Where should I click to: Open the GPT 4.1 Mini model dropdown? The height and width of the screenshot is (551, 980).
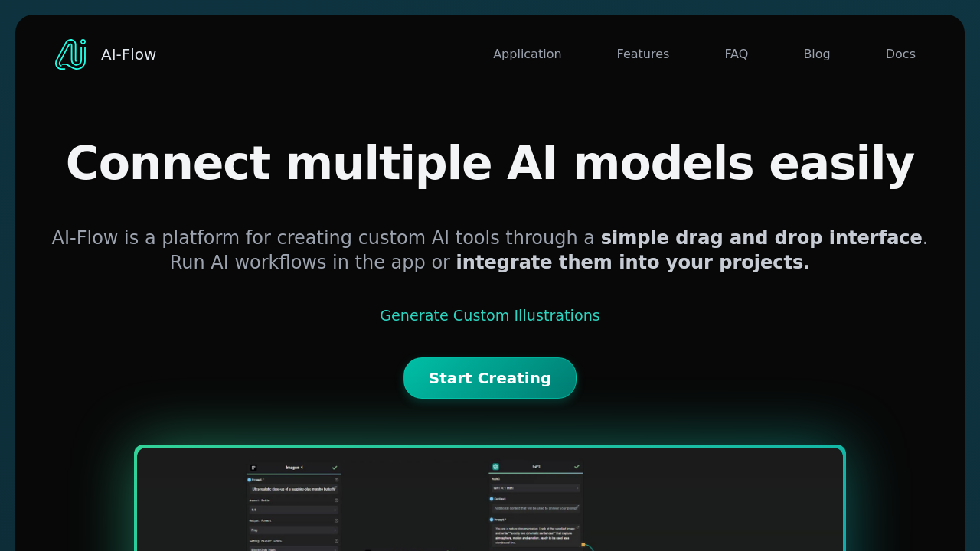tap(535, 487)
